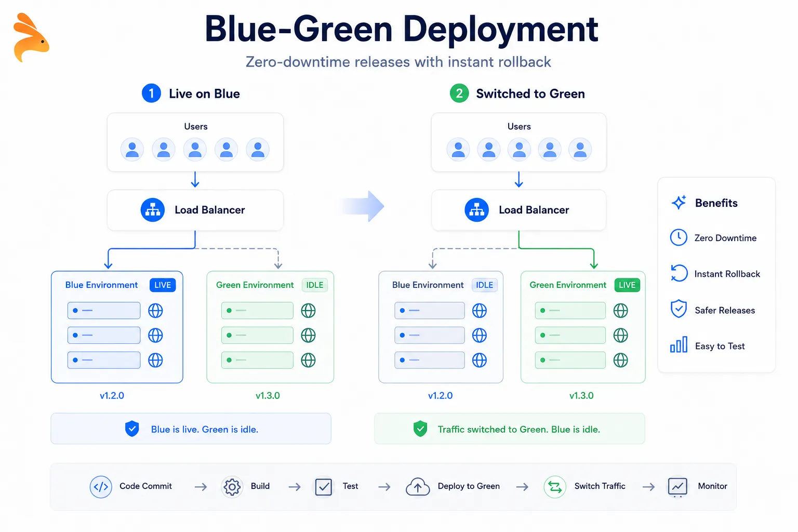798x532 pixels.
Task: Click the Blue-Green Deployment title
Action: point(402,29)
